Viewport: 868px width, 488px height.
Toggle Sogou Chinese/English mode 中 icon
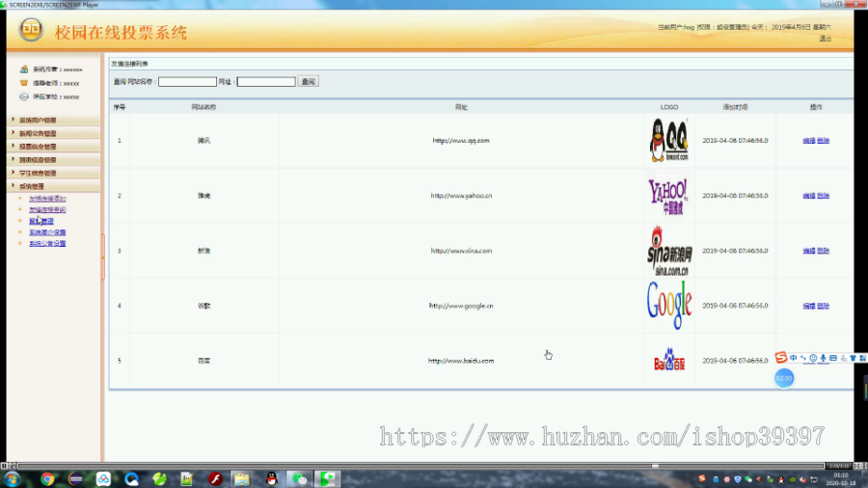pos(794,358)
